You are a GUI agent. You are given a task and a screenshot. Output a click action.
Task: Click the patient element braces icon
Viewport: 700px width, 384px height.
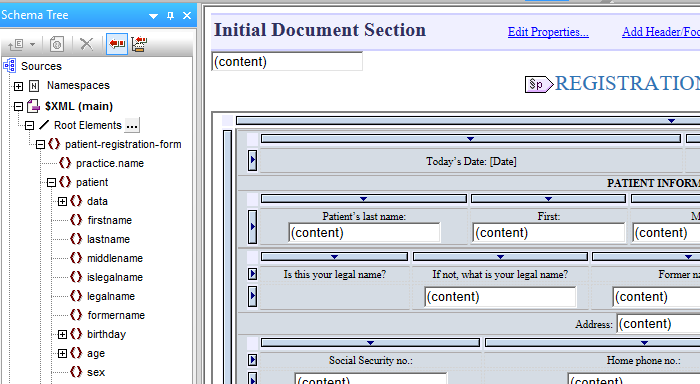coord(65,182)
